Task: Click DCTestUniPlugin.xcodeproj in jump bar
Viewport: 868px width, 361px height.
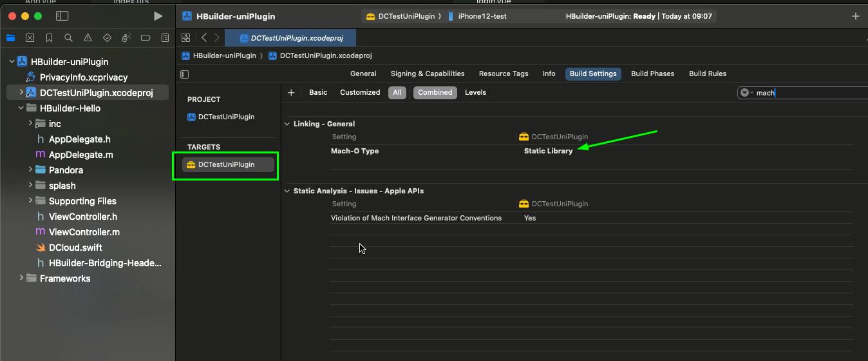Action: (321, 55)
